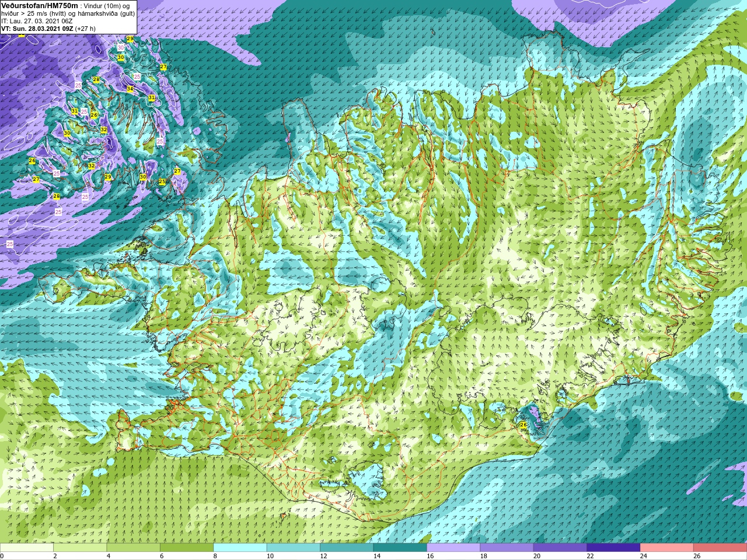
Task: Click the 8–10 m/s light cyan legend swatch
Action: tap(240, 548)
